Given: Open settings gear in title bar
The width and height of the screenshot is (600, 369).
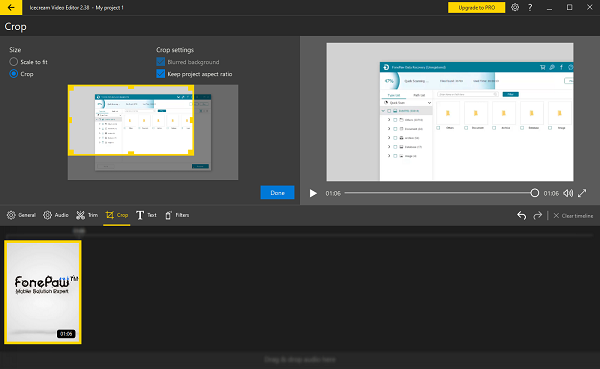Looking at the screenshot, I should 515,7.
